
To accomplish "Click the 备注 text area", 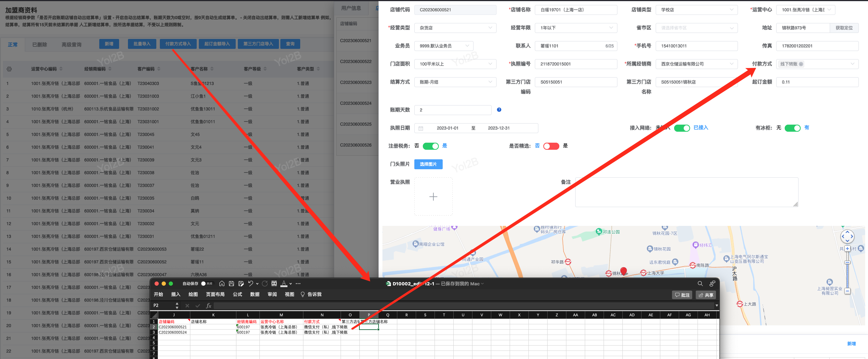I will [687, 192].
